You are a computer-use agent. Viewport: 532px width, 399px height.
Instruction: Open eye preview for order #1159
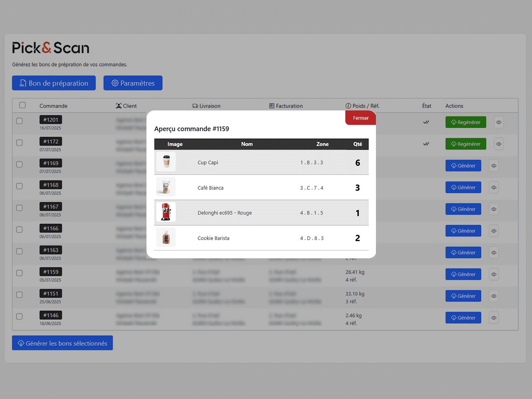[493, 274]
